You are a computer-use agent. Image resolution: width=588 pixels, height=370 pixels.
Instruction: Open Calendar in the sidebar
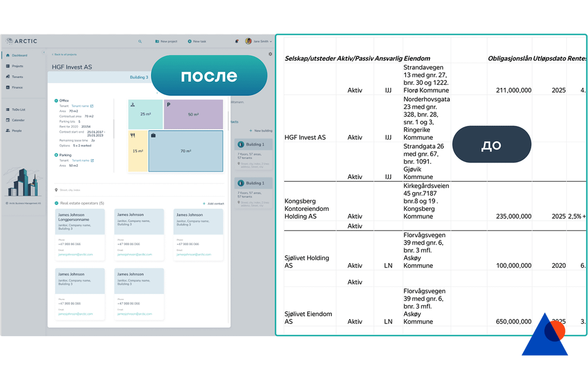pos(16,120)
